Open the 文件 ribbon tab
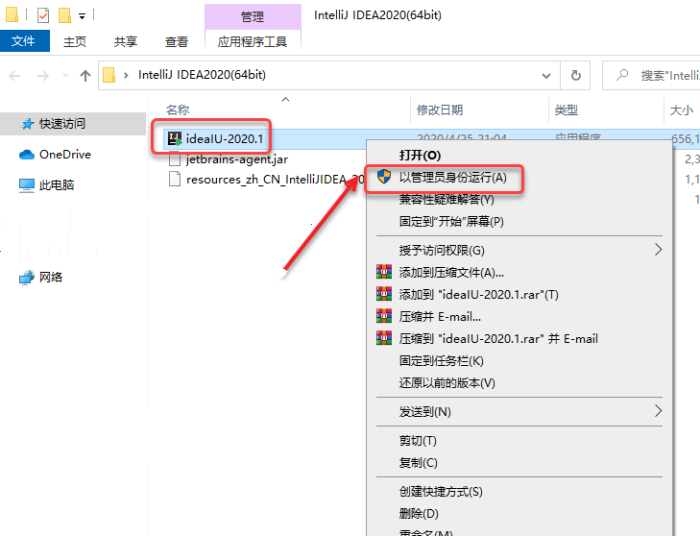The width and height of the screenshot is (700, 536). pos(23,41)
